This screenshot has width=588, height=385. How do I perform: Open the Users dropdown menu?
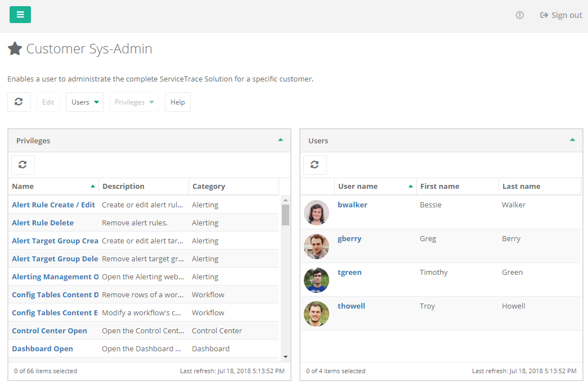click(x=85, y=102)
